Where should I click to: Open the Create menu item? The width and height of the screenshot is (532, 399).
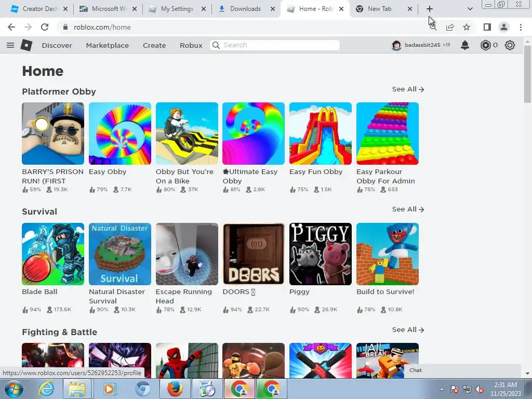[154, 45]
